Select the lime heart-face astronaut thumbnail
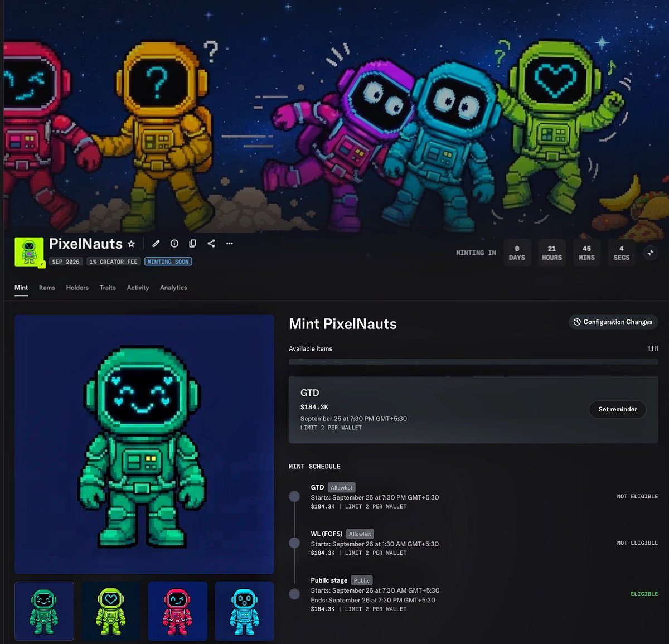The image size is (669, 644). (111, 611)
